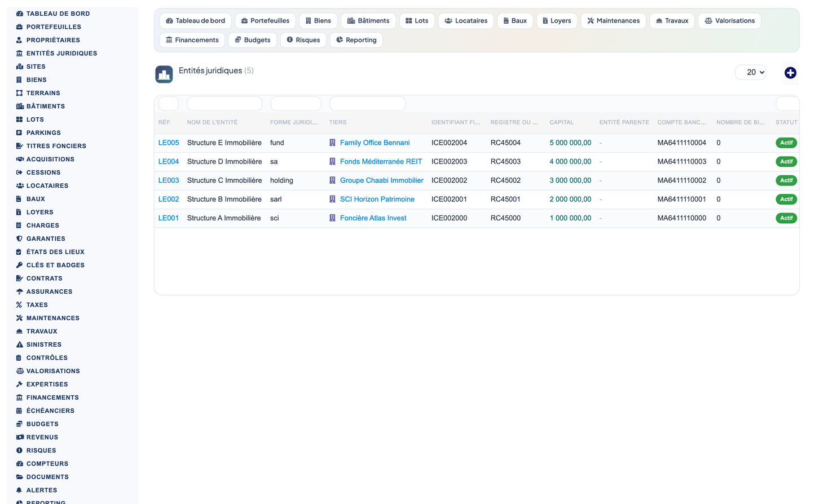Click the Tableau de bord sidebar icon
815x504 pixels.
tap(20, 14)
